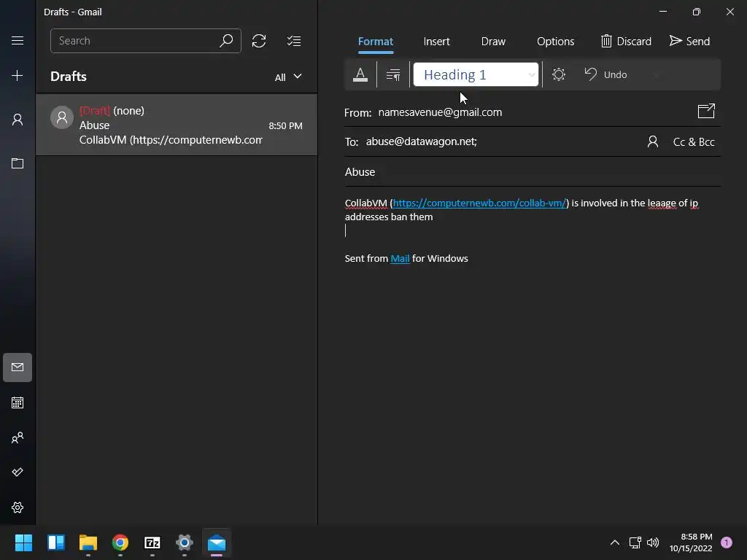Screen dimensions: 747x560
Task: Open the clock showing 8:58 PM
Action: tap(691, 542)
